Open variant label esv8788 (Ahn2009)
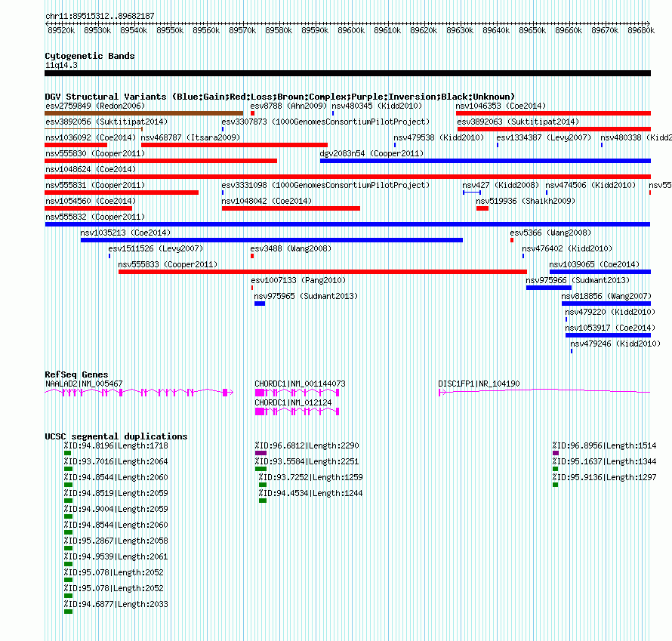The width and height of the screenshot is (672, 641). pyautogui.click(x=288, y=106)
